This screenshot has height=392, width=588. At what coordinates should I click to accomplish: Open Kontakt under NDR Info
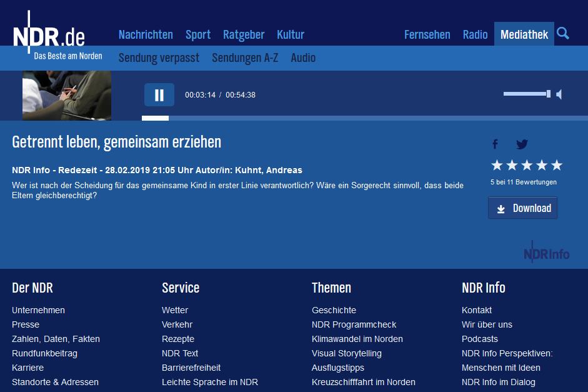[x=477, y=310]
